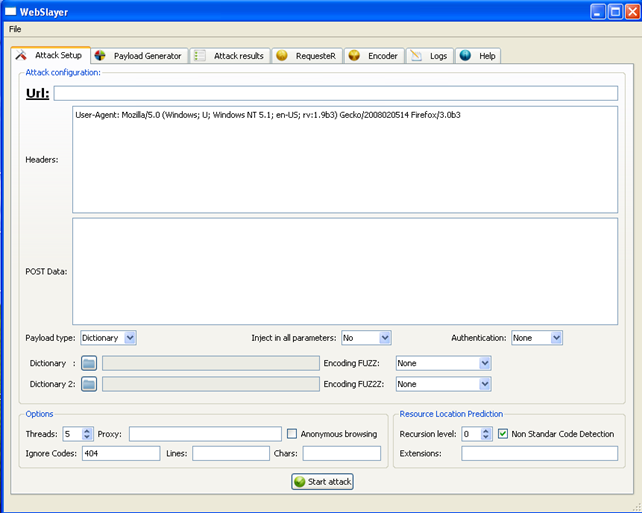The width and height of the screenshot is (642, 513).
Task: Click the Logs tab icon
Action: coord(416,56)
